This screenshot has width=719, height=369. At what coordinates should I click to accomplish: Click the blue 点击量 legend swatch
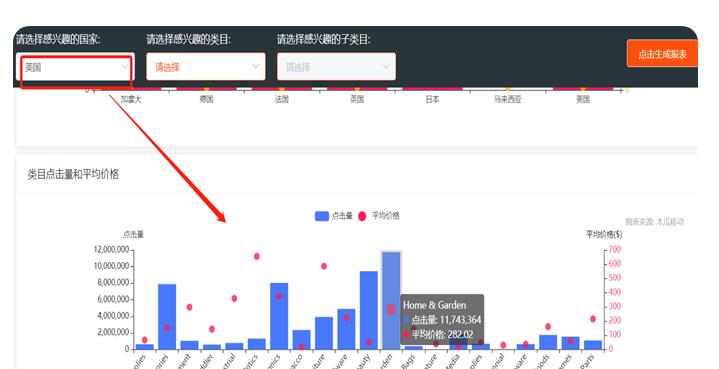click(322, 216)
